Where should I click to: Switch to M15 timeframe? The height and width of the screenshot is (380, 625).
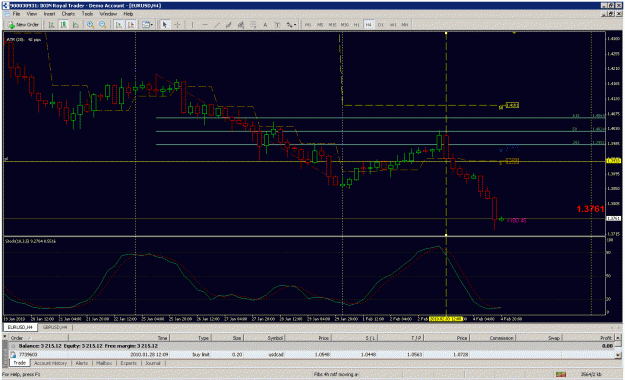tap(332, 25)
